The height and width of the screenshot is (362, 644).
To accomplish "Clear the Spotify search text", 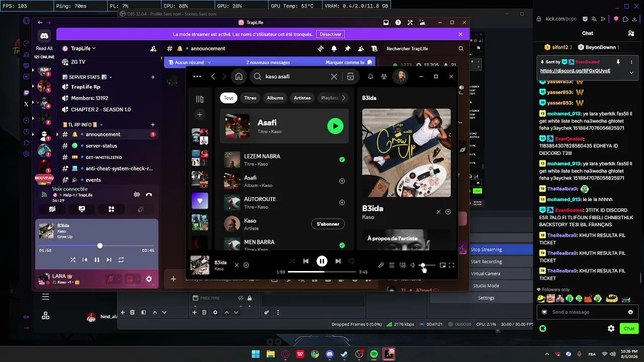I will 334,76.
